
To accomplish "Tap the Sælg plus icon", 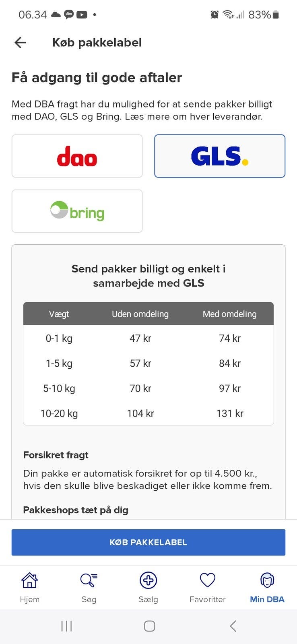I will [148, 580].
